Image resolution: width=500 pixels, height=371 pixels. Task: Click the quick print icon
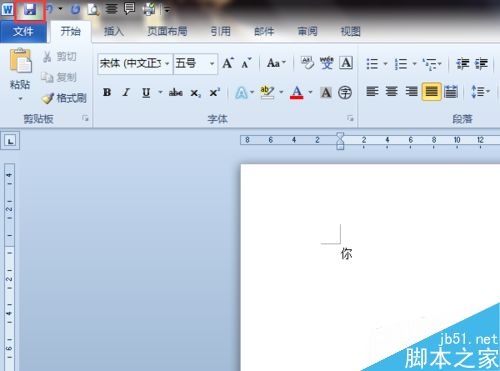tap(149, 9)
